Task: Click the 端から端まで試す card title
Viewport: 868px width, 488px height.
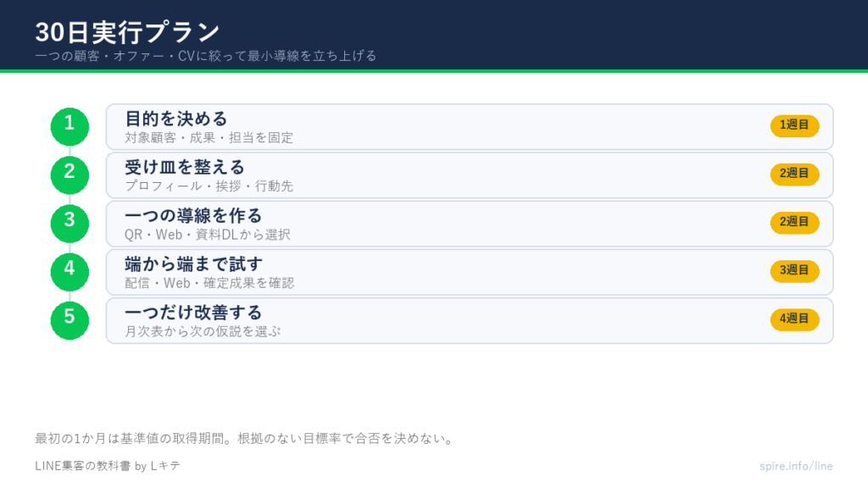Action: point(193,264)
